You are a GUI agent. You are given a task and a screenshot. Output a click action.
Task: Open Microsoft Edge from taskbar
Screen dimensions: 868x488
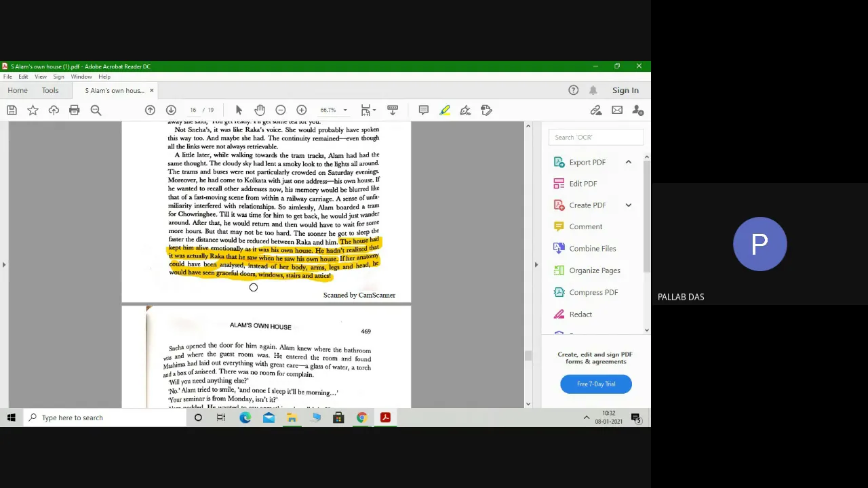[x=245, y=418]
